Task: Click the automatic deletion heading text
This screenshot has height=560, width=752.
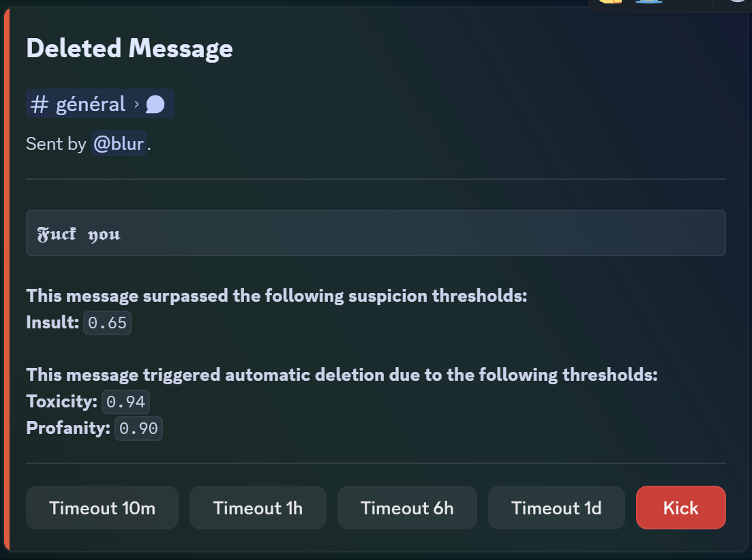Action: tap(342, 375)
